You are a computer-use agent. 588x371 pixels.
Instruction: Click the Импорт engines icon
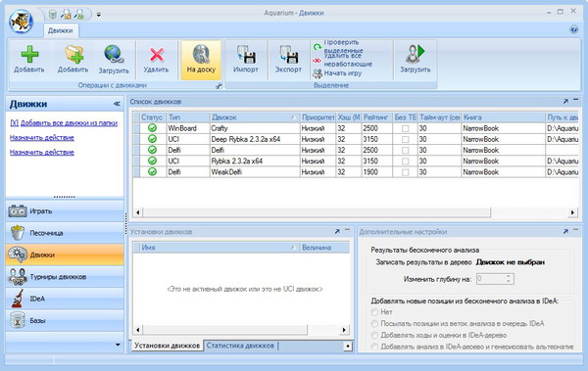click(246, 55)
